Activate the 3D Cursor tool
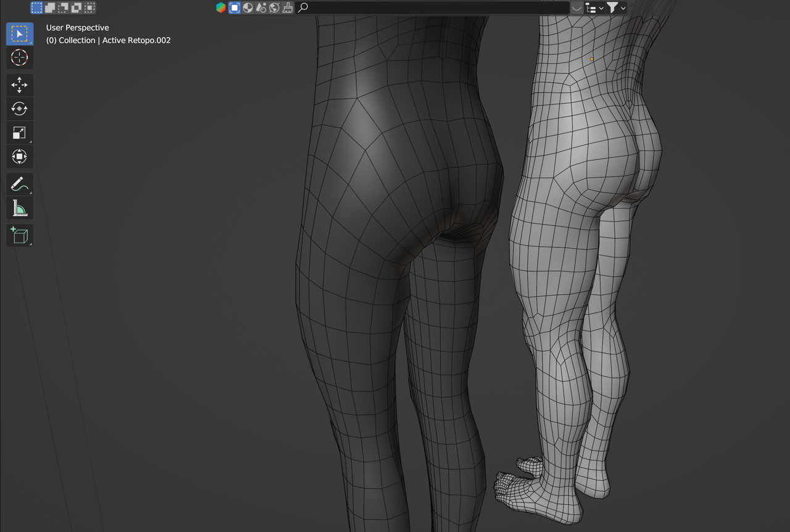The image size is (790, 532). click(x=19, y=58)
